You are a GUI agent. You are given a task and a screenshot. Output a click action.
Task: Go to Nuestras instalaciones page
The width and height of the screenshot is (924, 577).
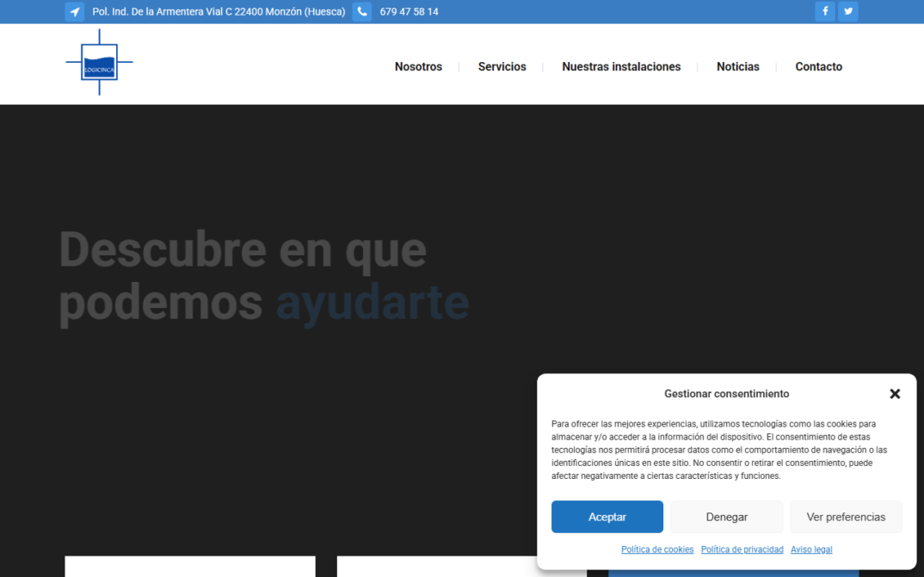coord(621,66)
